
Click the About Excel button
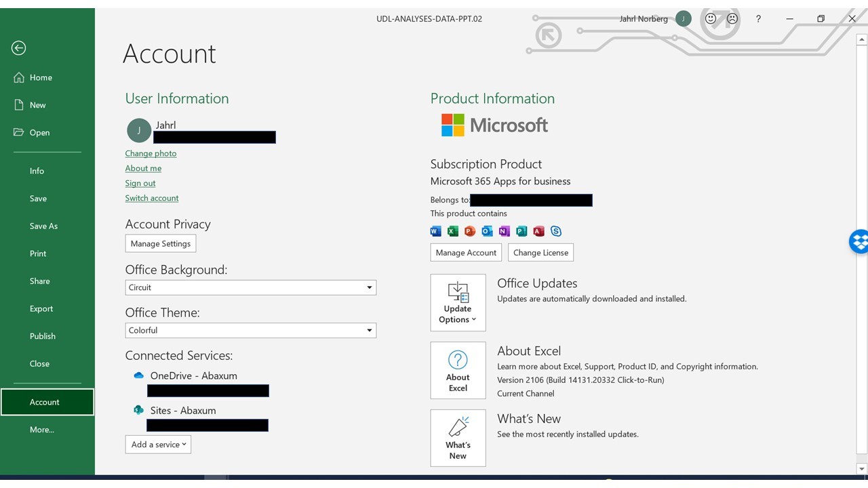point(458,370)
